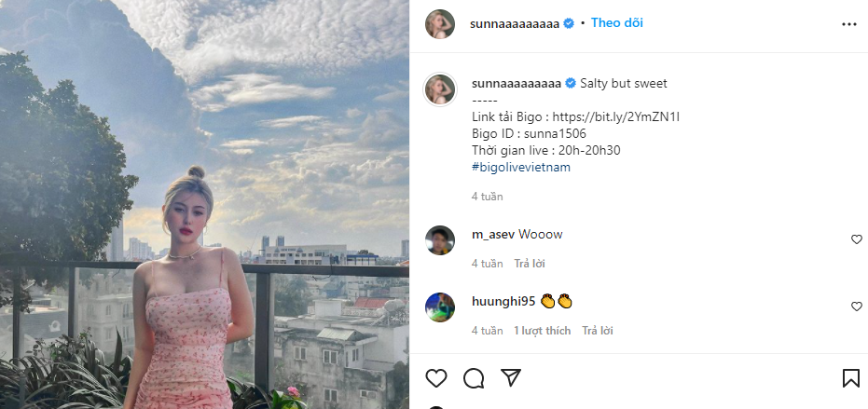Open three-dot more options menu

point(848,24)
